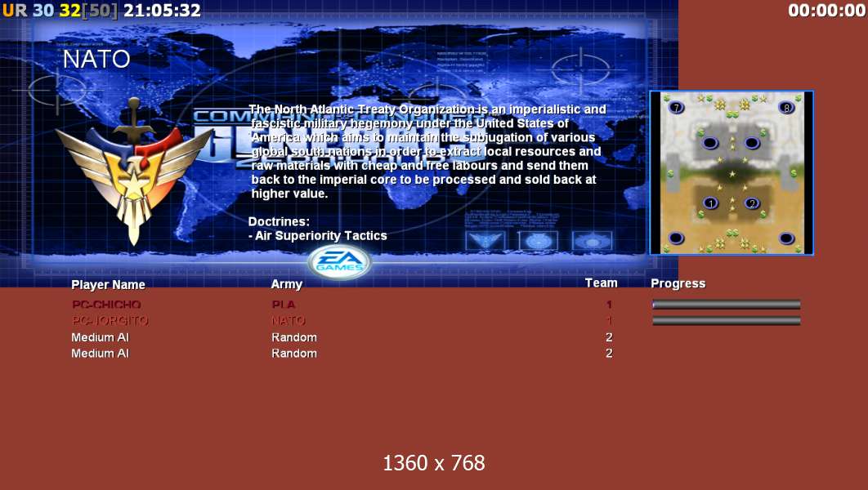
Task: Click the Army column header
Action: coord(286,284)
